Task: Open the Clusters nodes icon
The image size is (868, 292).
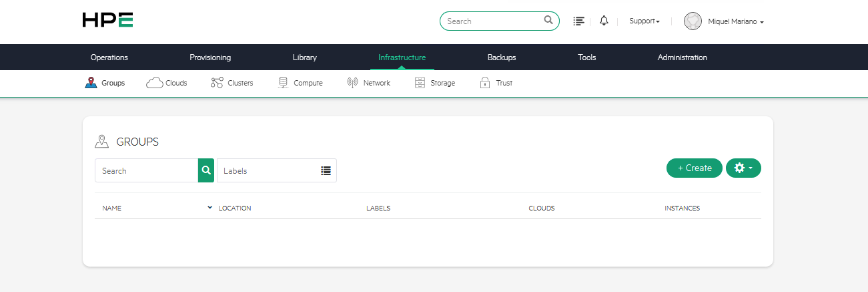Action: [217, 83]
